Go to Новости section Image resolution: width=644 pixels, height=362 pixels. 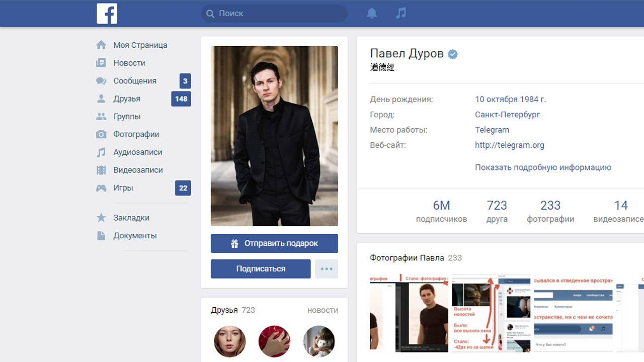pyautogui.click(x=129, y=63)
